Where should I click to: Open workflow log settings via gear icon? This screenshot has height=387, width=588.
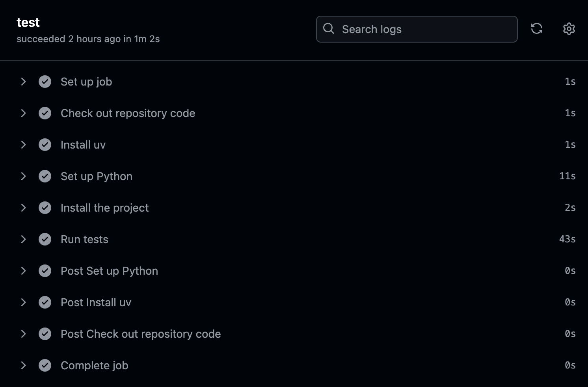[x=569, y=29]
